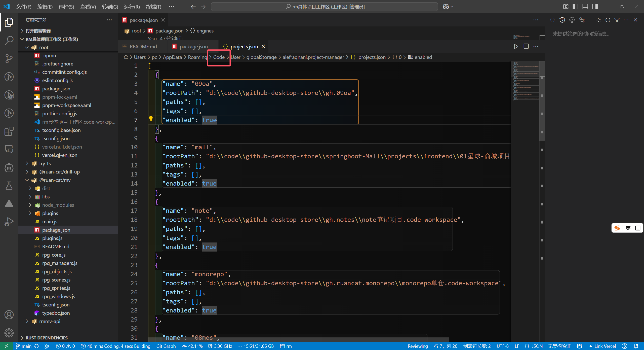Expand the RUST DEPENDENCIES section

tap(68, 338)
